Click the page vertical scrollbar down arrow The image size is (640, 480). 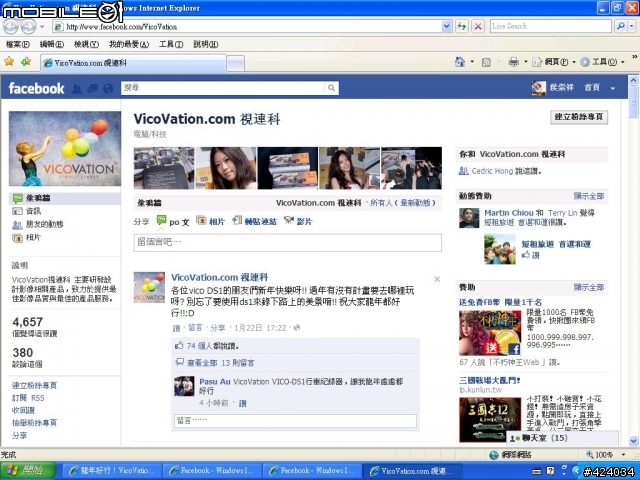[x=633, y=440]
